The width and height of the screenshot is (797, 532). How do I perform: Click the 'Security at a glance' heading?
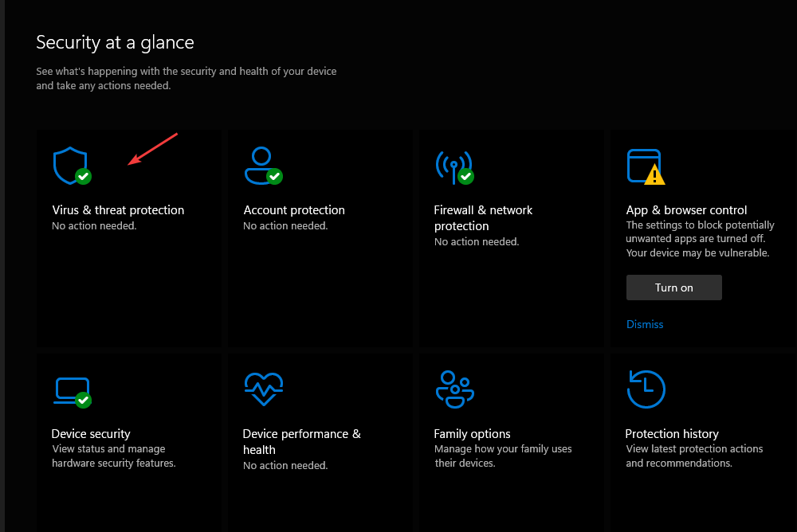pos(115,43)
